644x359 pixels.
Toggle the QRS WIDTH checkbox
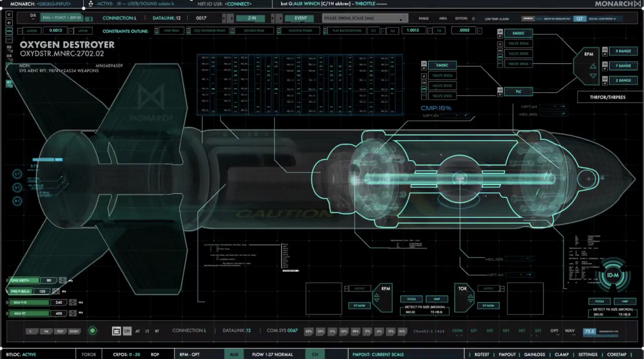pyautogui.click(x=8, y=280)
